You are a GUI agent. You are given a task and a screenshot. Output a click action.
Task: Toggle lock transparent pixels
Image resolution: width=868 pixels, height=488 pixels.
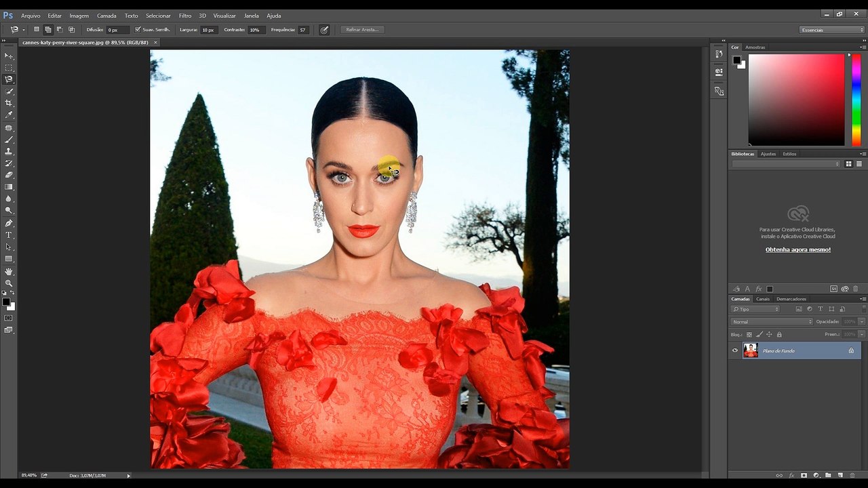click(749, 334)
